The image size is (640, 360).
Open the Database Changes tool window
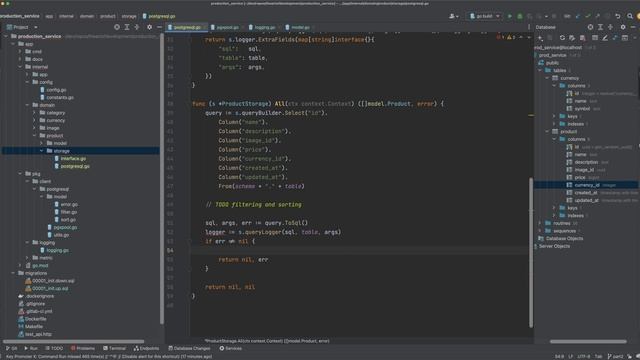(x=189, y=348)
